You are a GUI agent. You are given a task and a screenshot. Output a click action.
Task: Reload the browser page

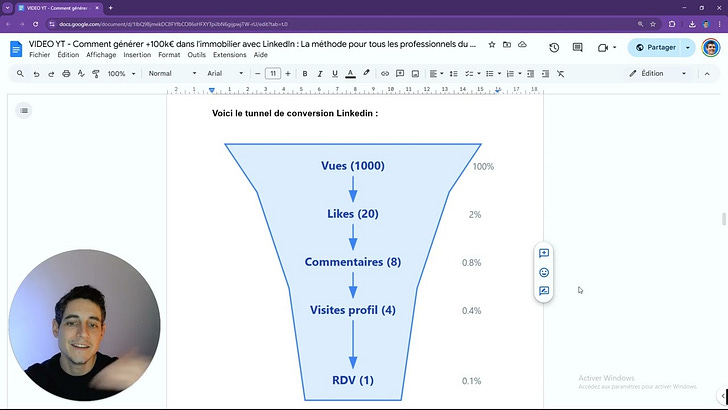tap(35, 24)
